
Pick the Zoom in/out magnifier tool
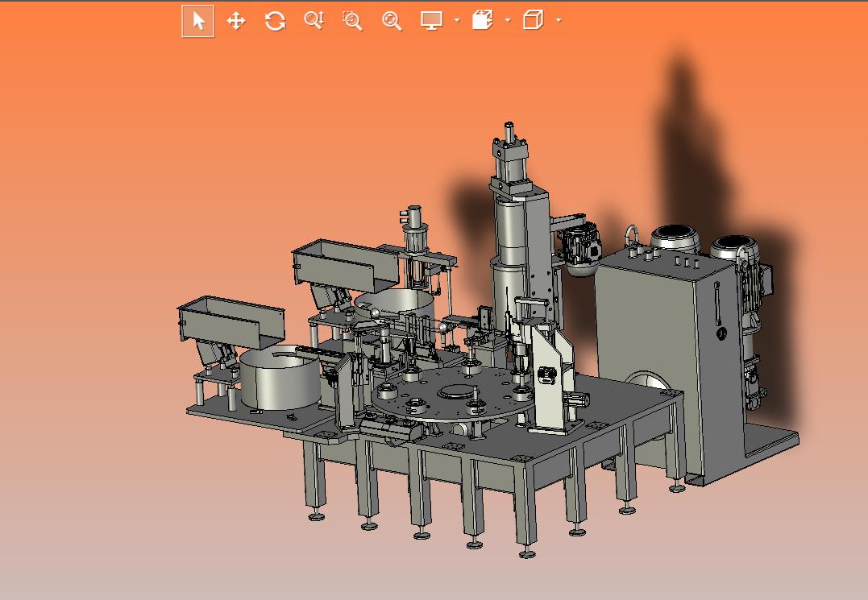[x=314, y=20]
